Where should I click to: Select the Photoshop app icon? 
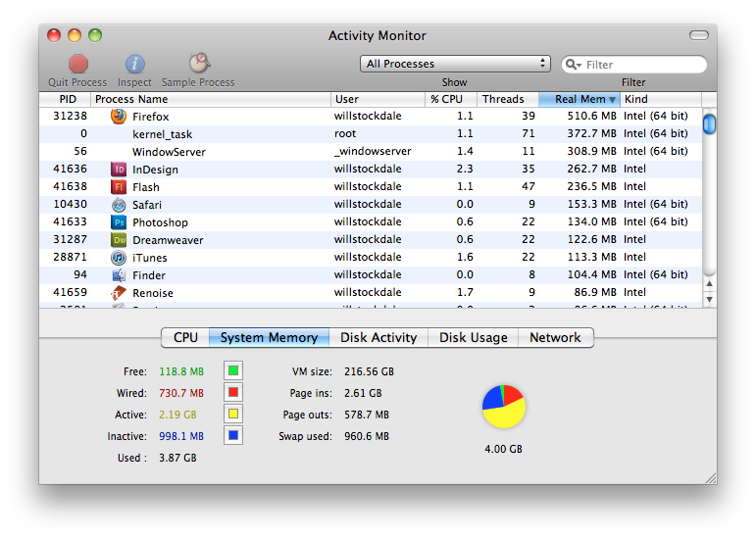click(x=119, y=222)
